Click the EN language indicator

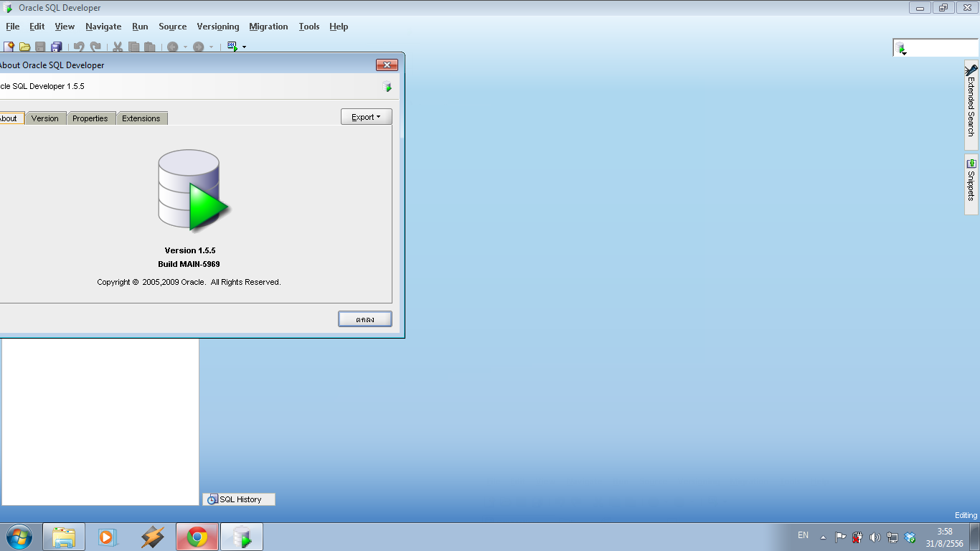click(803, 535)
